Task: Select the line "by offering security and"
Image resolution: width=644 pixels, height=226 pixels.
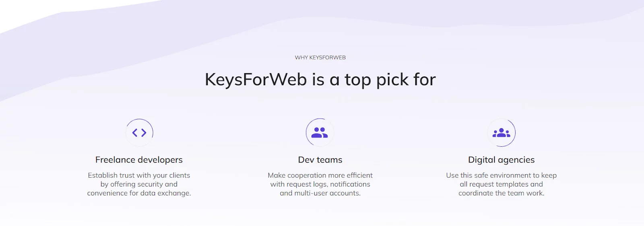Action: (139, 184)
